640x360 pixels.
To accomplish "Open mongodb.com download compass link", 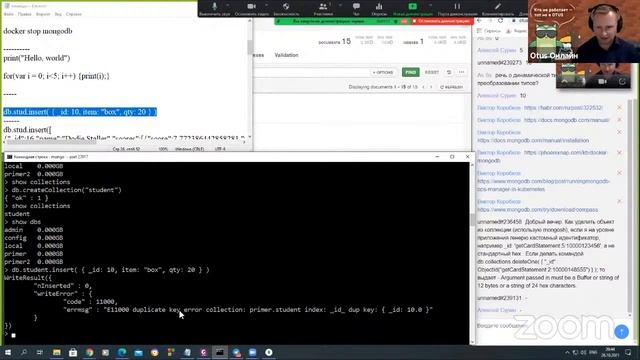I will pyautogui.click(x=538, y=210).
